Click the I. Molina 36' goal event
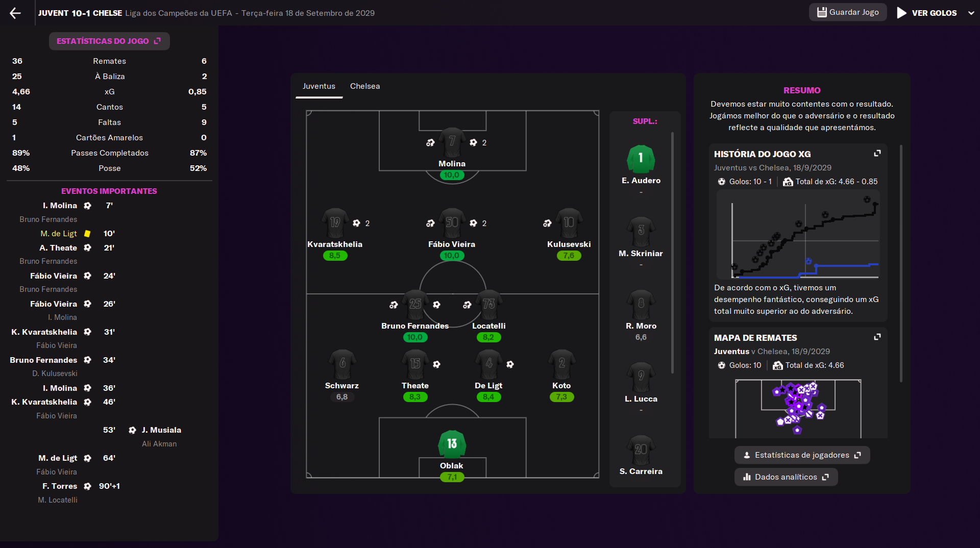 point(79,388)
